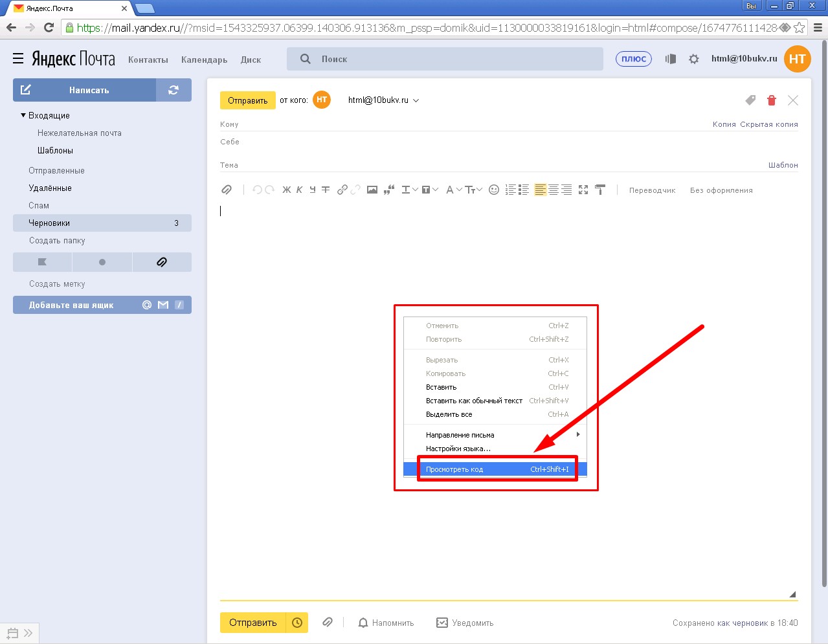Align text to center
This screenshot has width=828, height=644.
(x=554, y=190)
